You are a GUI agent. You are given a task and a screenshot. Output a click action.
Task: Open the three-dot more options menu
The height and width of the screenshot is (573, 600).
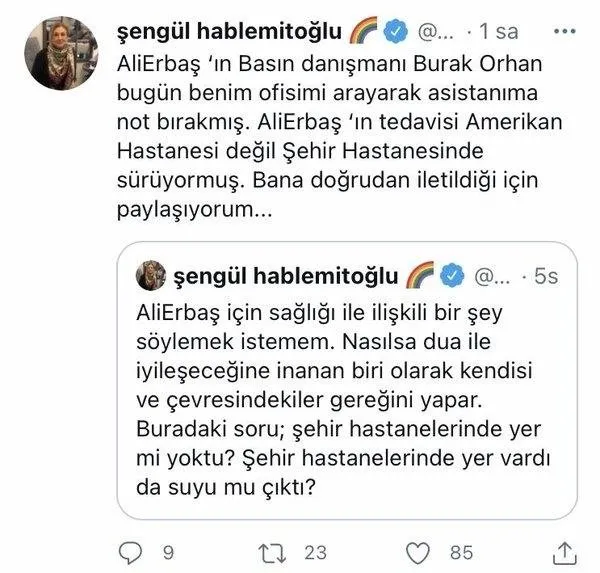click(565, 31)
